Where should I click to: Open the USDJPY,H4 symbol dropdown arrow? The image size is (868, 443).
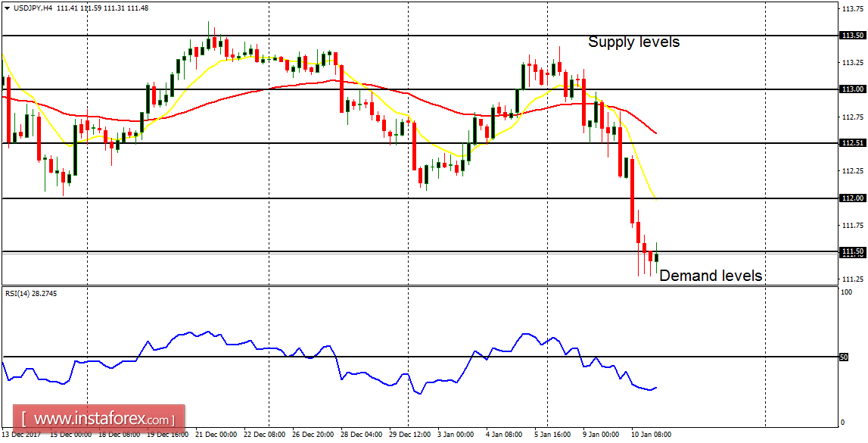(x=8, y=6)
